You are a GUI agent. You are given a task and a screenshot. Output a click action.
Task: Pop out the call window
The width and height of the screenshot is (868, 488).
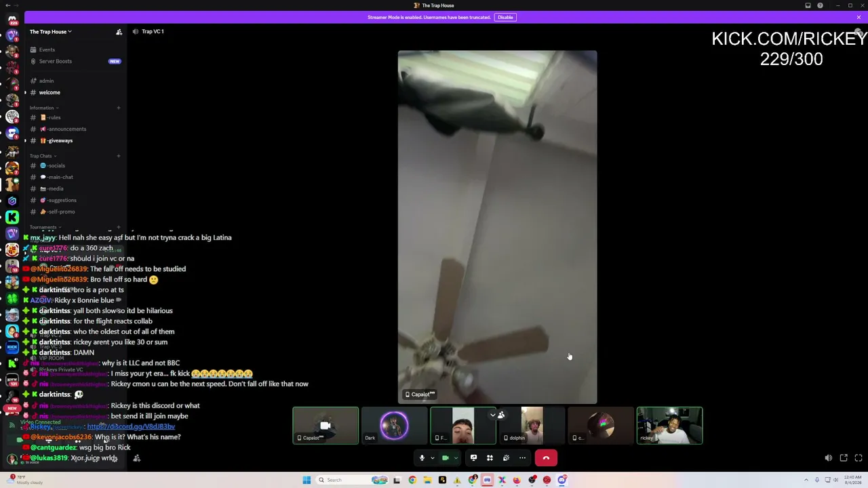point(844,458)
